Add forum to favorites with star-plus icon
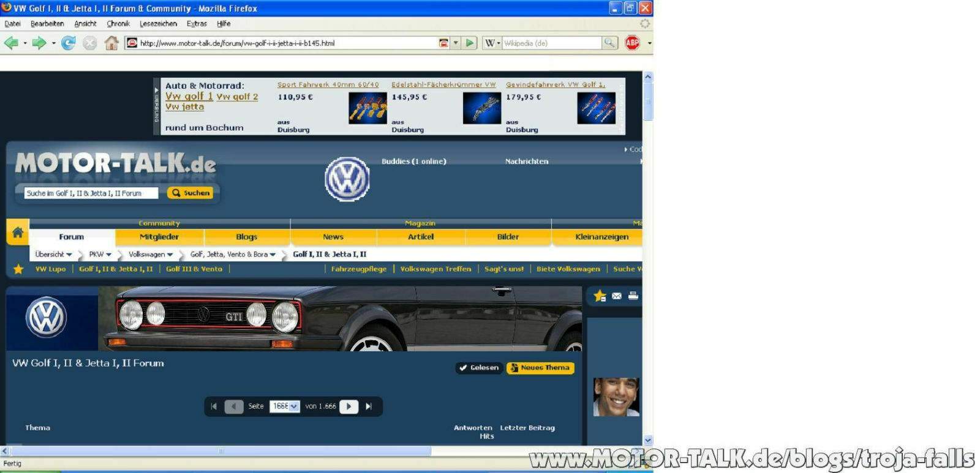980x473 pixels. coord(600,296)
